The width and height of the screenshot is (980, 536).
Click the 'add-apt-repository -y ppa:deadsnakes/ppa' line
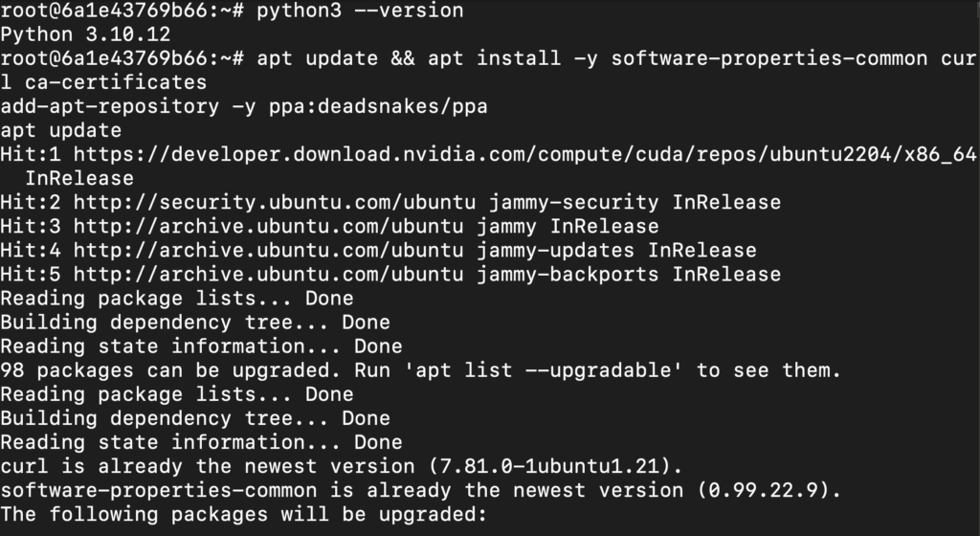244,106
